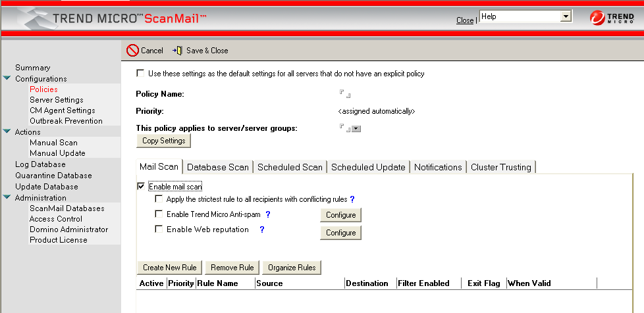Collapse the Configurations tree section
Screen dimensions: 644x313
point(7,79)
